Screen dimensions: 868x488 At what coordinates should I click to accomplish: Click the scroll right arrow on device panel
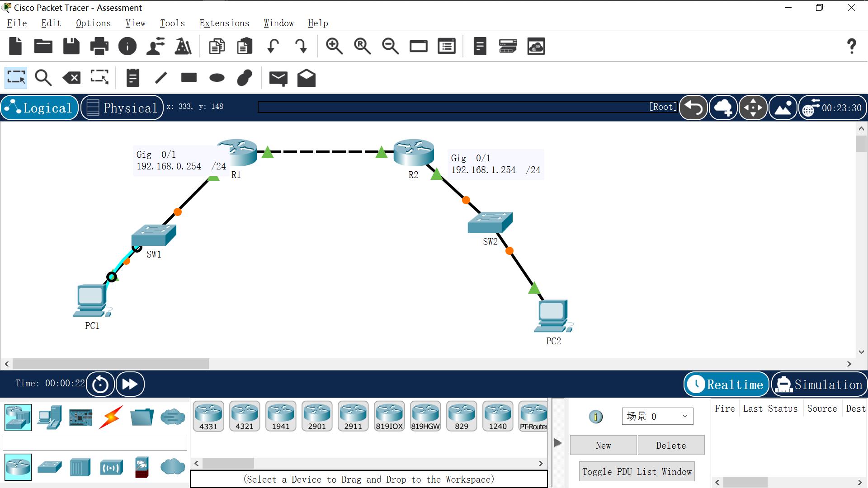(541, 463)
